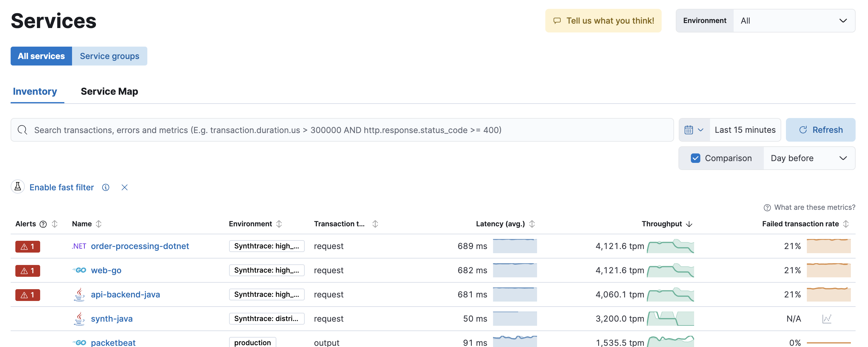Click the Go icon beside web-go
Viewport: 868px width, 347px height.
(x=79, y=270)
